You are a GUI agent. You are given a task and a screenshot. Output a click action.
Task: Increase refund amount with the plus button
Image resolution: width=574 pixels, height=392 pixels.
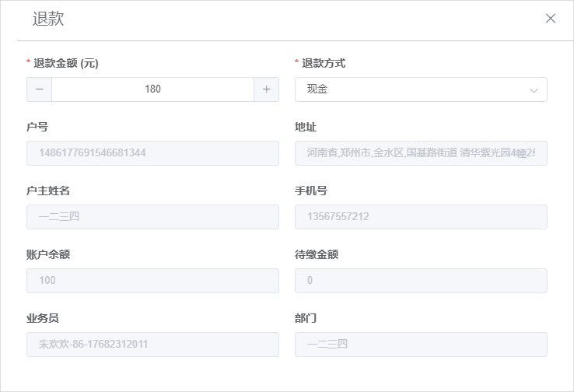pos(267,89)
